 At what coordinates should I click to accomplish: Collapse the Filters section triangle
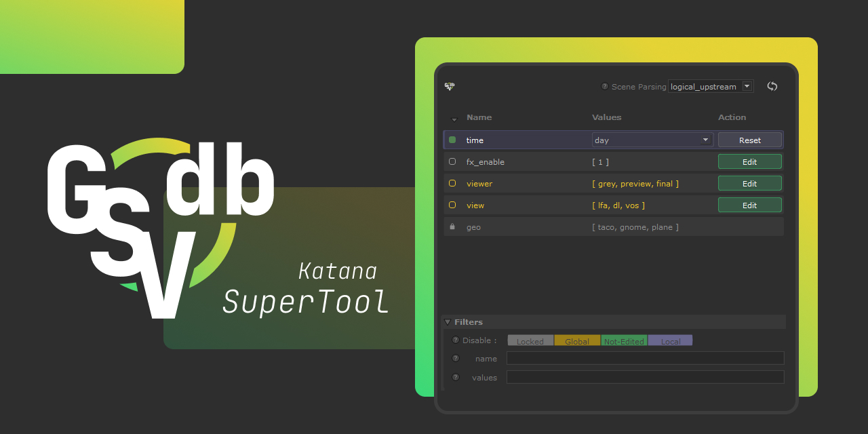(448, 322)
